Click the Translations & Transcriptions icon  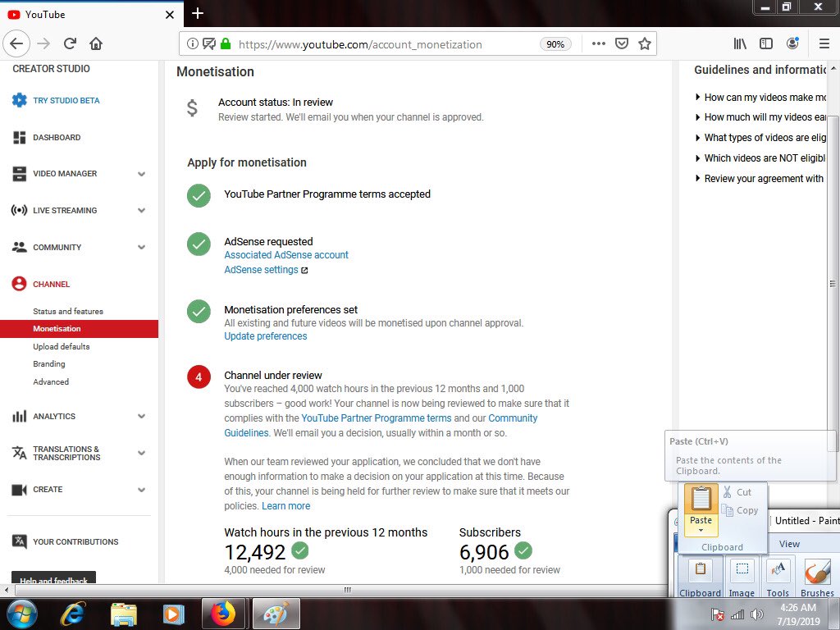[20, 453]
